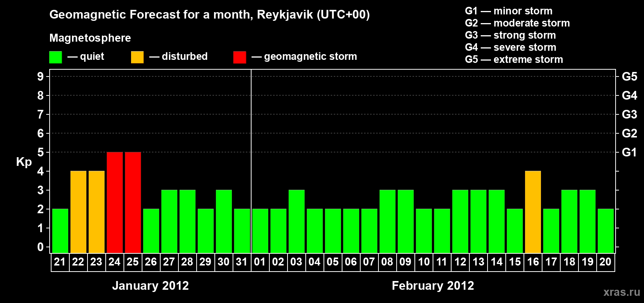Click the G1 label on right axis
The height and width of the screenshot is (303, 644).
coord(629,152)
